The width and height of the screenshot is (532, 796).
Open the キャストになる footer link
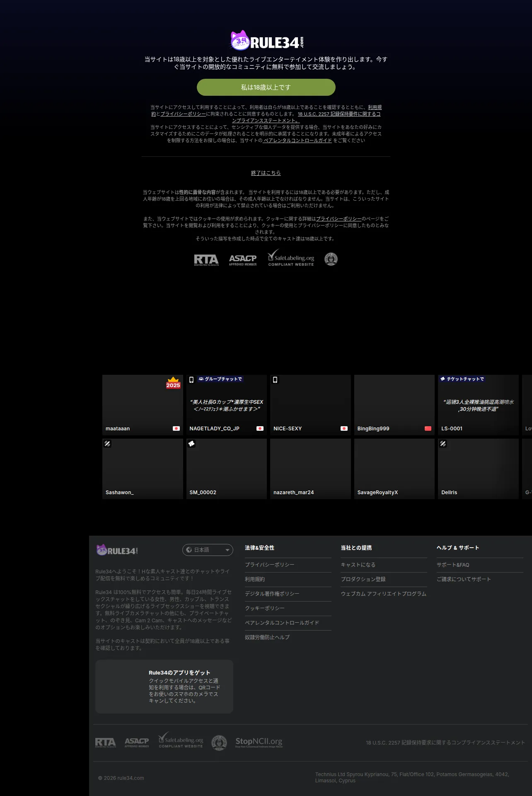click(x=358, y=565)
